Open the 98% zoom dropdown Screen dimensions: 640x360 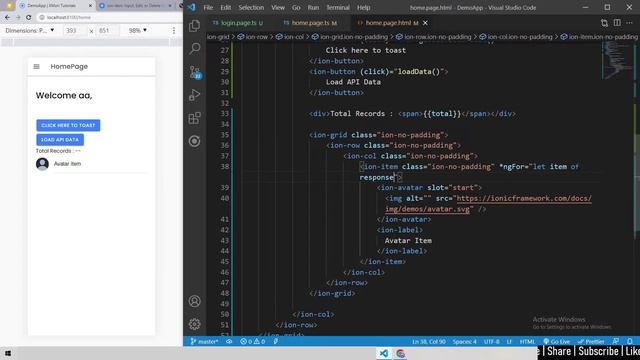138,31
